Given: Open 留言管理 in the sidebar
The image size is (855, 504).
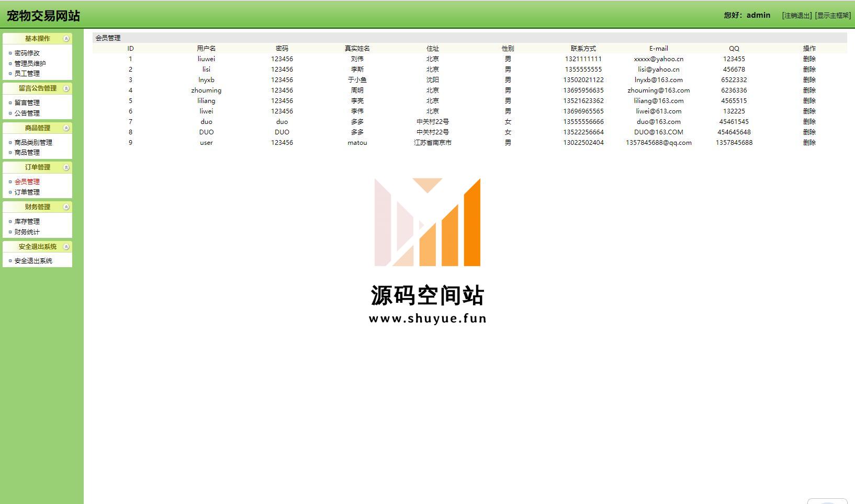Looking at the screenshot, I should [27, 102].
